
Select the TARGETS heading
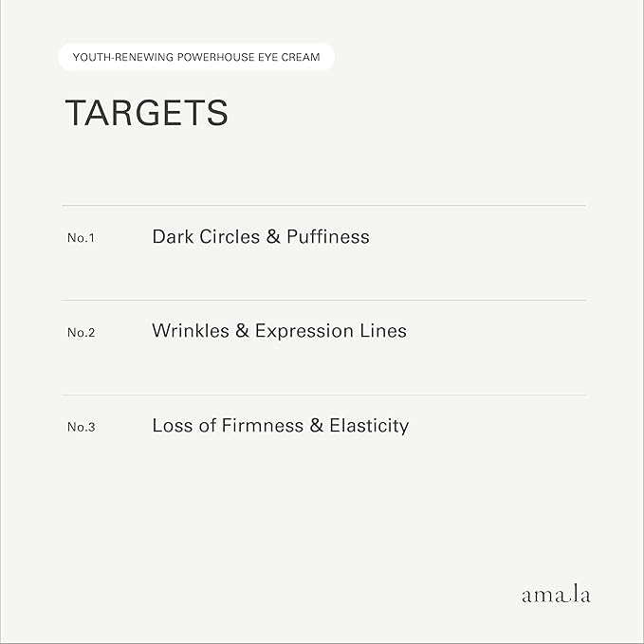pos(146,113)
